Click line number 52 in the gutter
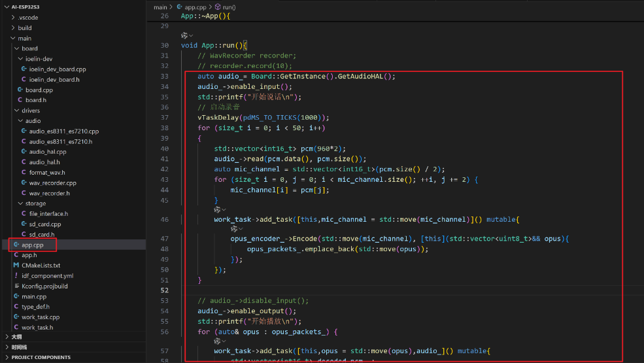 point(164,290)
